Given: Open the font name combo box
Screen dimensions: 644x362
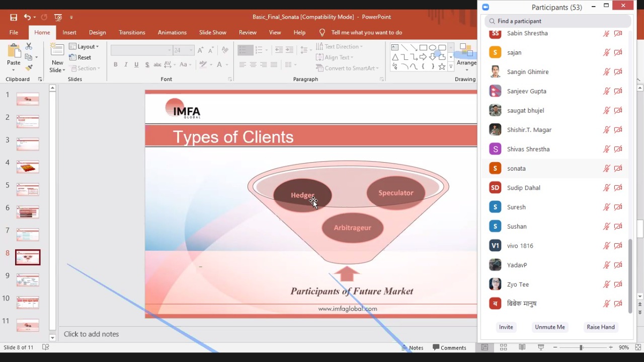Looking at the screenshot, I should [141, 50].
